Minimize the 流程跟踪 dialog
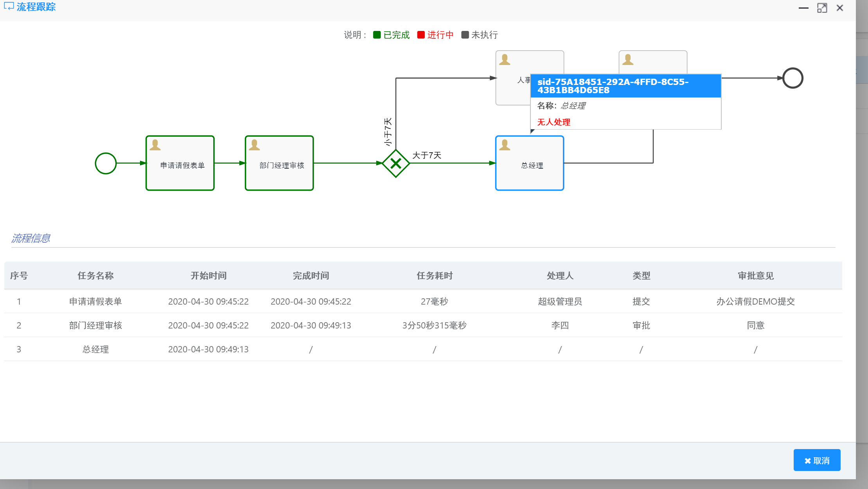 point(803,8)
